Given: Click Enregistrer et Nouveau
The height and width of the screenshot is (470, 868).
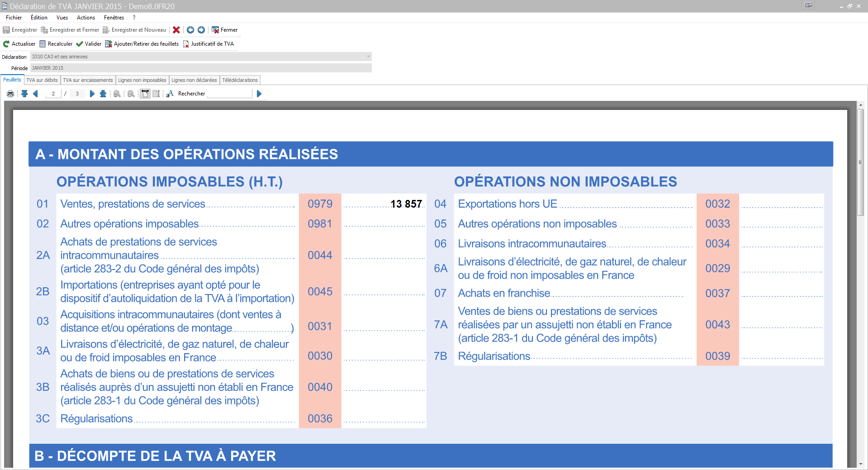Looking at the screenshot, I should click(x=134, y=30).
